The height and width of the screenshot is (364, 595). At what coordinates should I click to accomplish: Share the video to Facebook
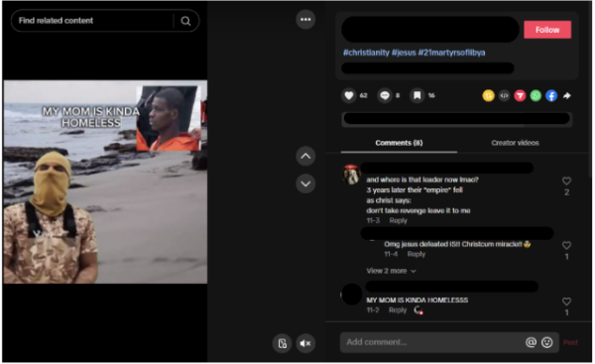(x=551, y=95)
